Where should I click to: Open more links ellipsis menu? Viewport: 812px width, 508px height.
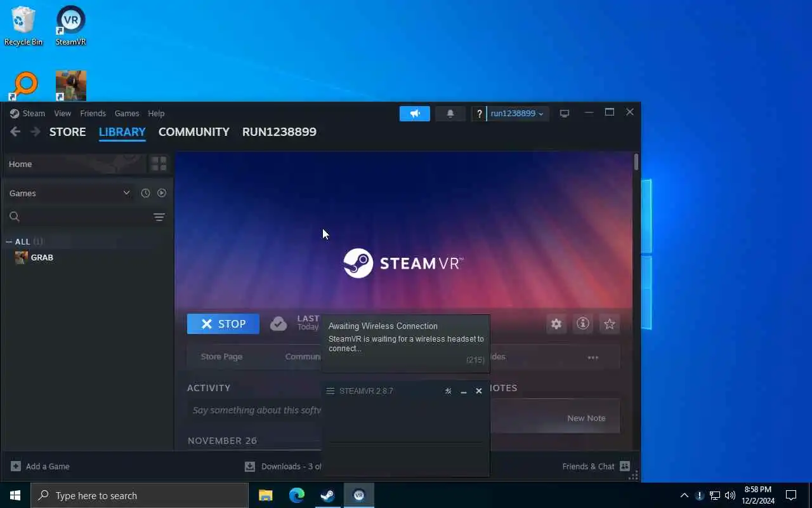pyautogui.click(x=593, y=357)
